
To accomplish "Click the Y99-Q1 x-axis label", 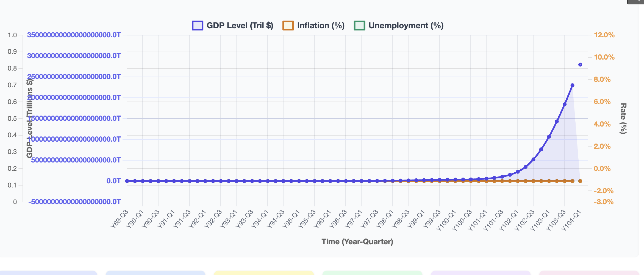I will [417, 219].
